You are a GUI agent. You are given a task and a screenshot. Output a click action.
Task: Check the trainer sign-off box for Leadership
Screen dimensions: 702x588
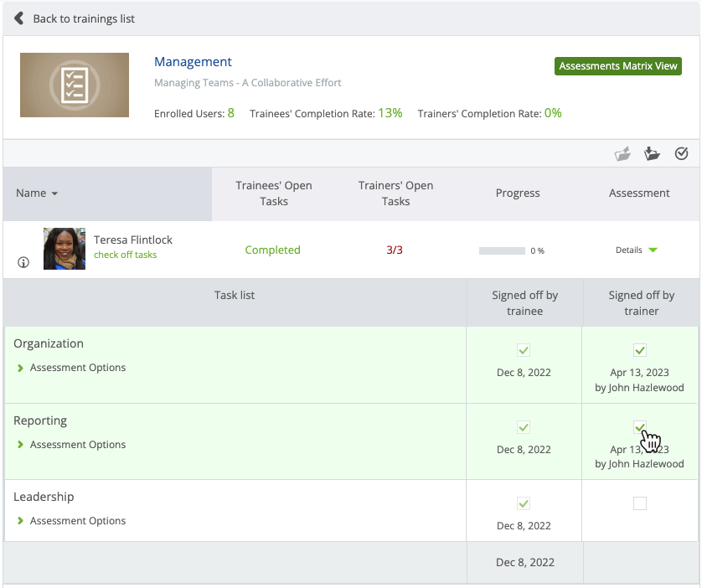639,503
